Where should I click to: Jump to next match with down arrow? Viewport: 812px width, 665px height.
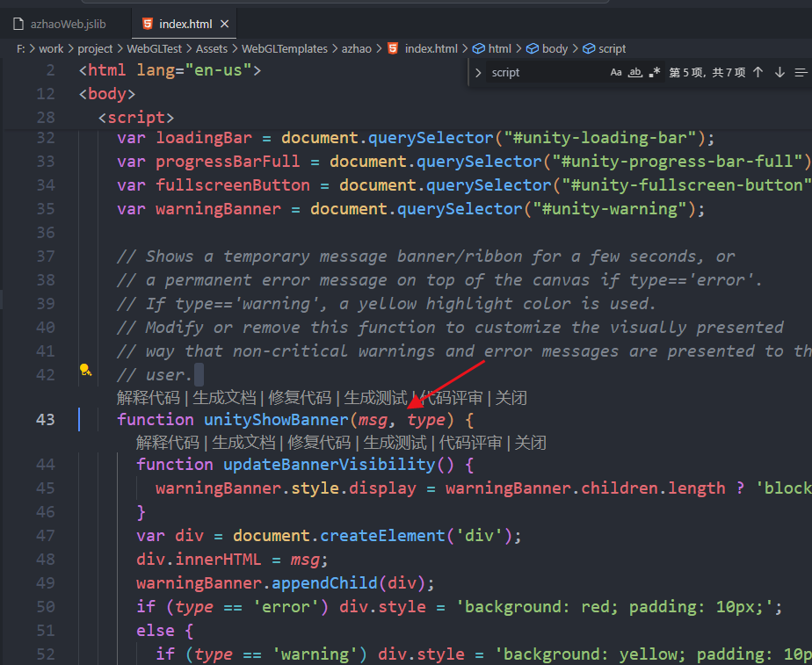tap(779, 72)
